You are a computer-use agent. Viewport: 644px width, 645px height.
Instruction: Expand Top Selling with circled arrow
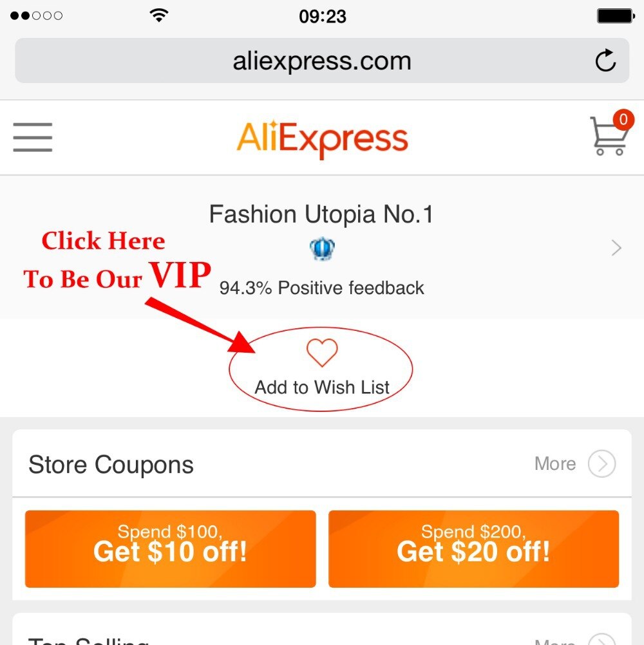pos(601,640)
